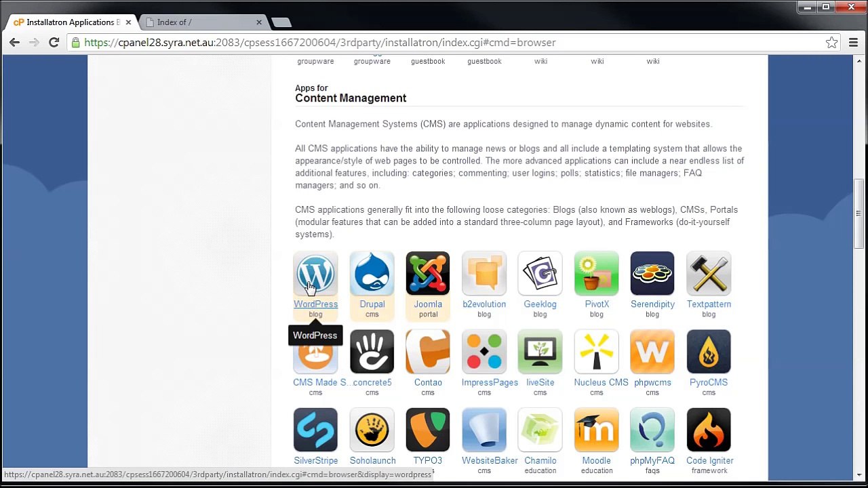
Task: Open a new browser tab
Action: [281, 22]
